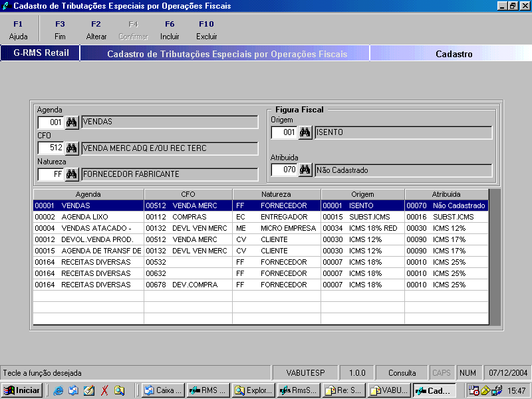Click the red X quick launch icon

tap(104, 390)
